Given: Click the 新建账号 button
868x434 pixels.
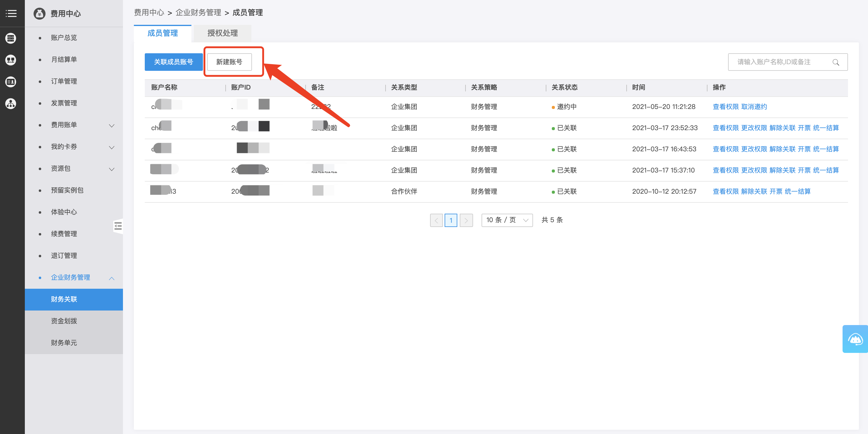Looking at the screenshot, I should (x=229, y=62).
